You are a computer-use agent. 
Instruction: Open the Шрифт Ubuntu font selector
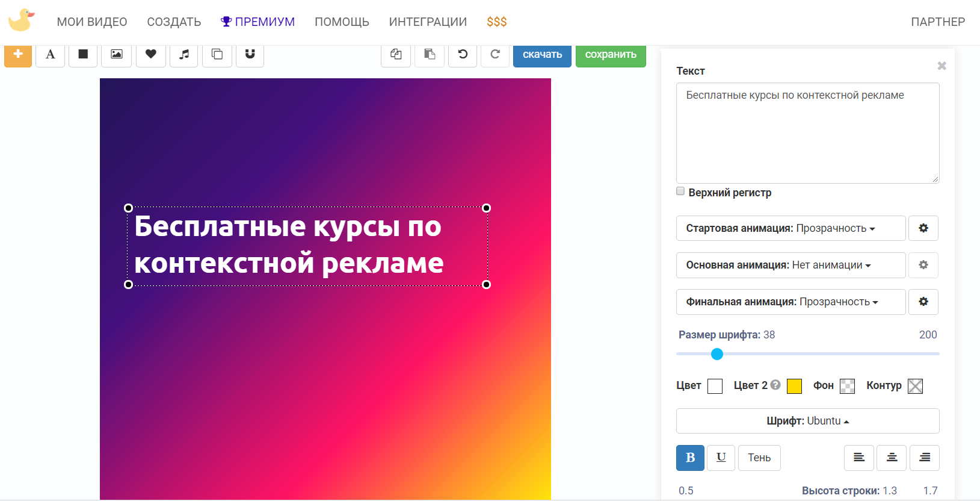[x=807, y=421]
